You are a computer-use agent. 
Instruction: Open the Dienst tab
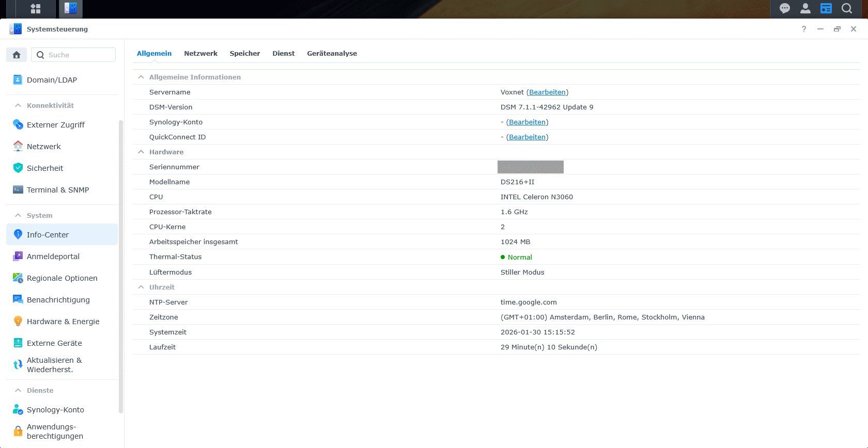coord(284,53)
